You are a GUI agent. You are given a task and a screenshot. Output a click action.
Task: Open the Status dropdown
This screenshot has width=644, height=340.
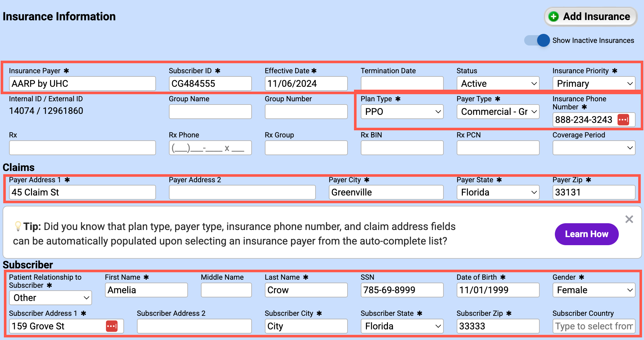[498, 84]
